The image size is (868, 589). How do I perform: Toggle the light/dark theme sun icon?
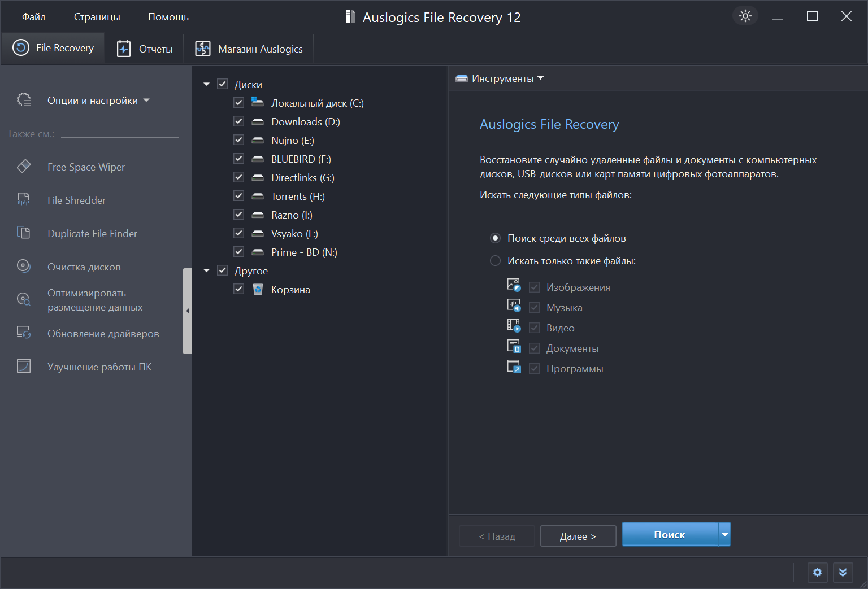(745, 16)
